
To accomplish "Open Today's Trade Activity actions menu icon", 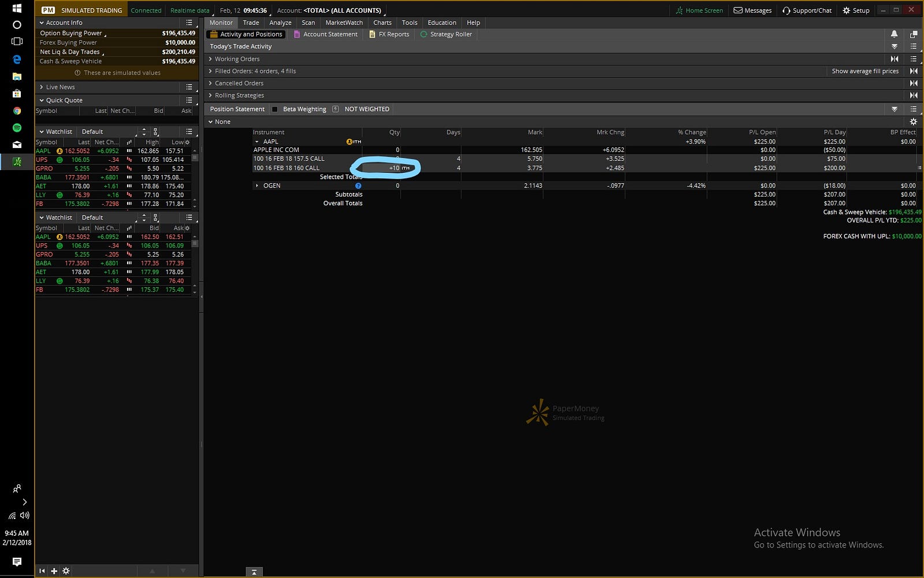I will [x=914, y=46].
